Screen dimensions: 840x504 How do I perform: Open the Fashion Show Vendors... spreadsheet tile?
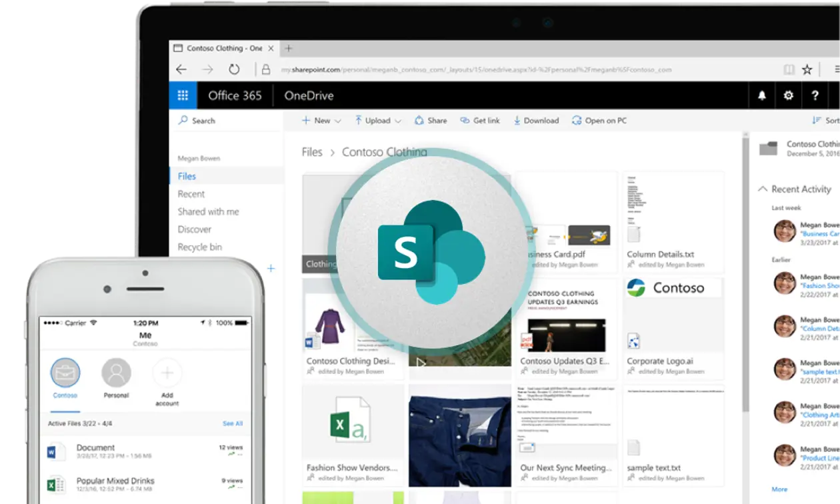point(353,435)
